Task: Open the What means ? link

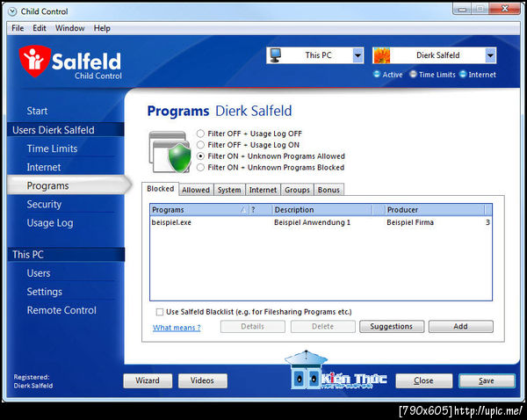Action: point(177,328)
